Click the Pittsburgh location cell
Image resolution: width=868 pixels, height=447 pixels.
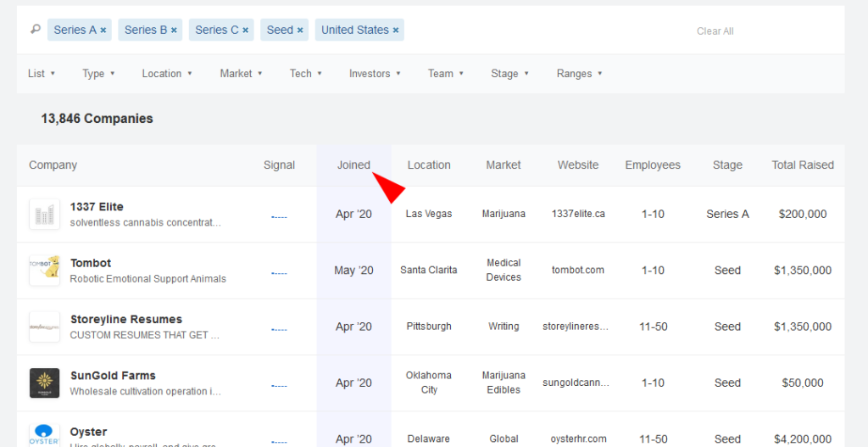tap(429, 327)
